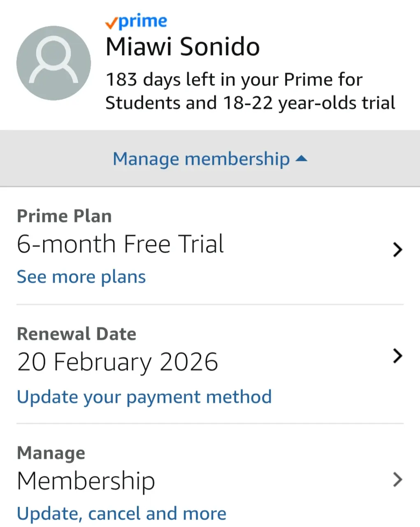Click Update, cancel and more link

122,513
